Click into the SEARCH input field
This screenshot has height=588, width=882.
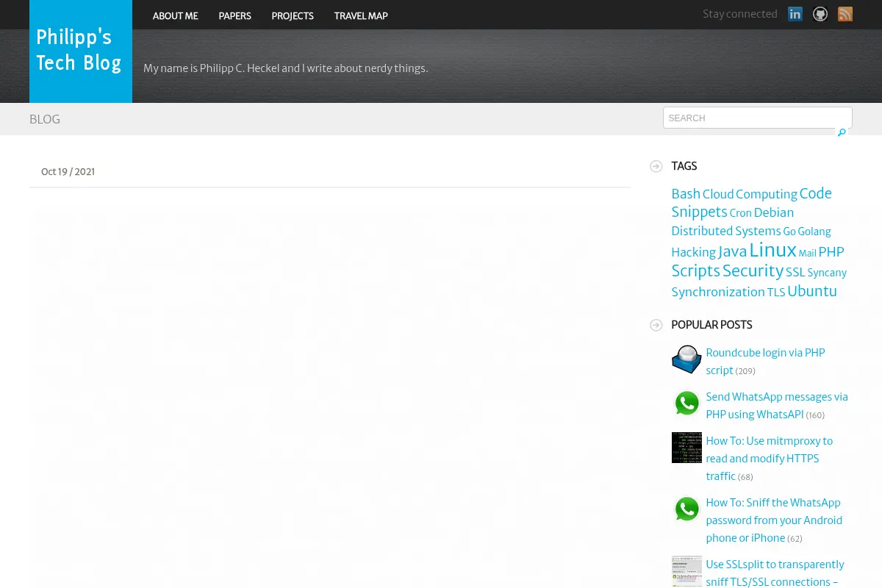point(758,118)
